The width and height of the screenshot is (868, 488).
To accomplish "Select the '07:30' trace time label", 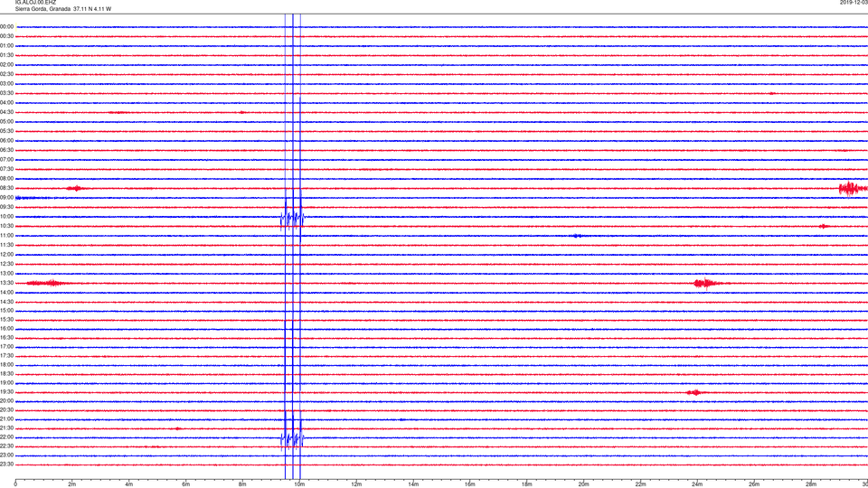I will click(x=6, y=169).
